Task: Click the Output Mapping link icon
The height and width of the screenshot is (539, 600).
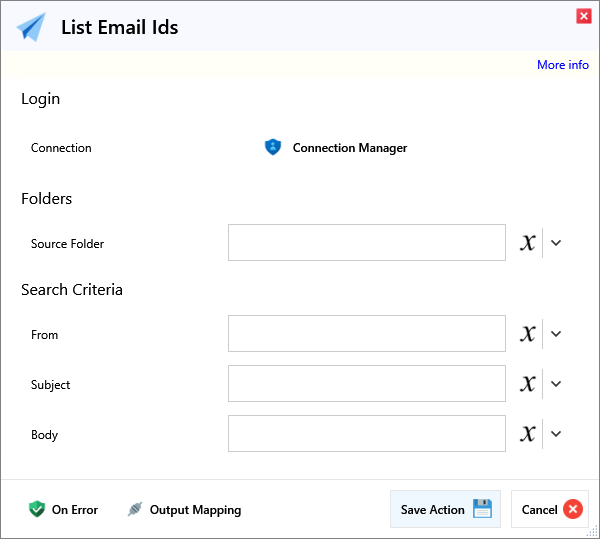Action: click(135, 509)
